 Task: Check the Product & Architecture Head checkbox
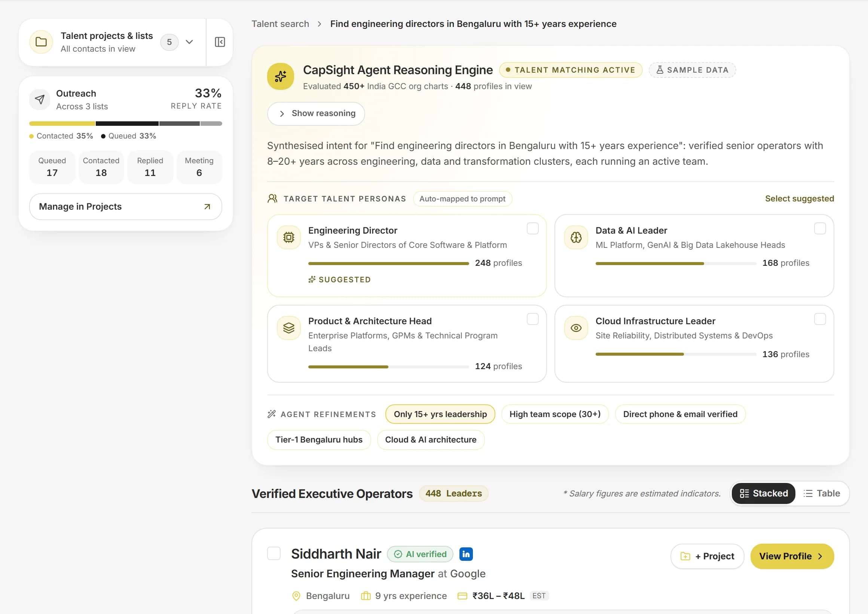coord(532,319)
